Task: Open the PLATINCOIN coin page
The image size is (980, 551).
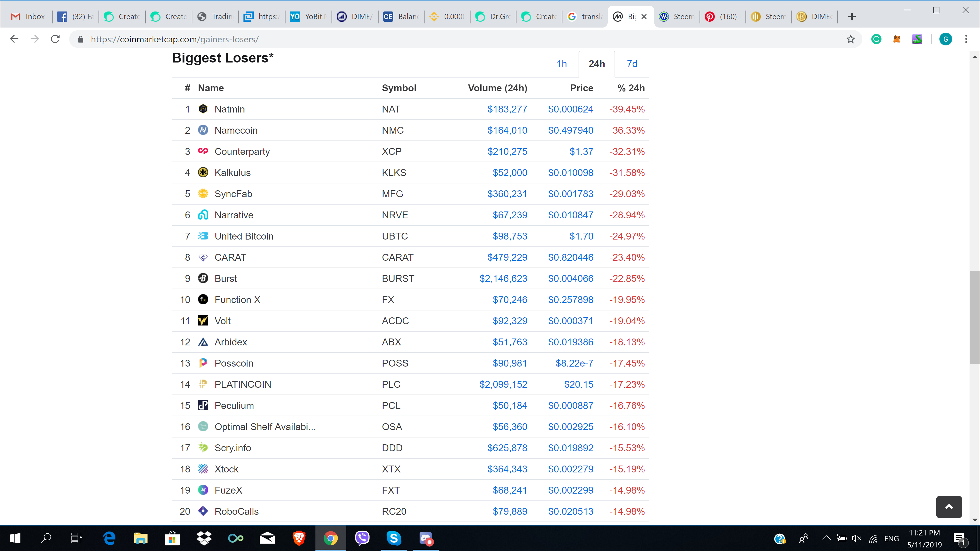Action: (x=243, y=384)
